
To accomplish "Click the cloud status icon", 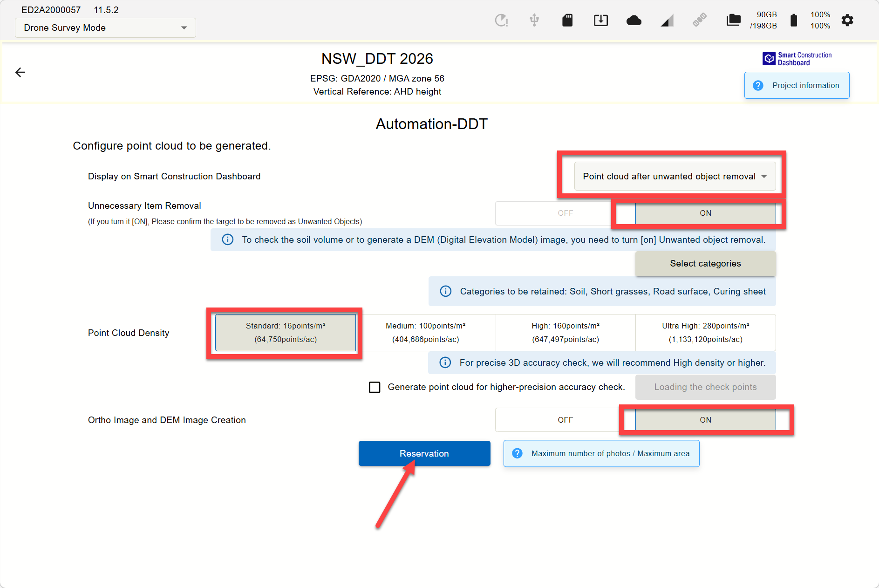I will click(634, 20).
